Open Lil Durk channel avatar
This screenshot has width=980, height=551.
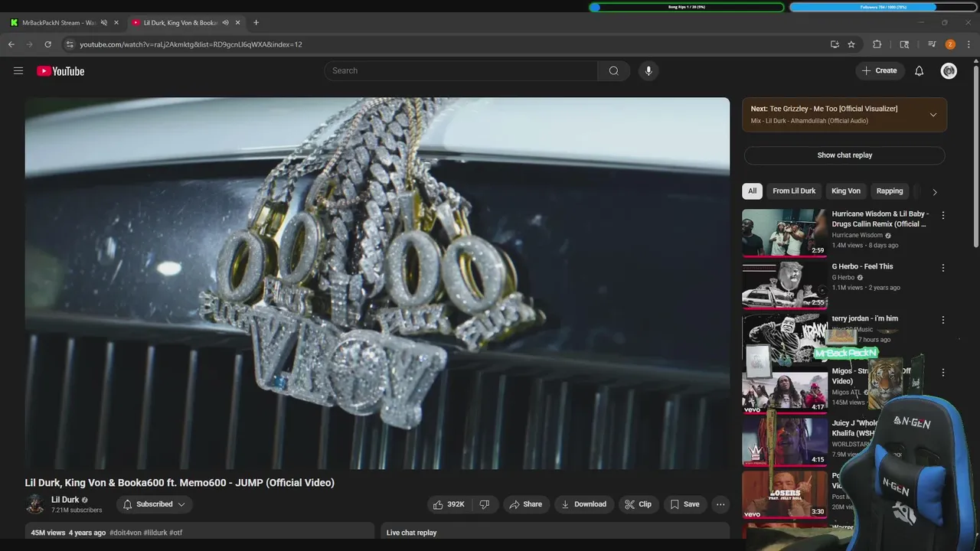pyautogui.click(x=35, y=504)
